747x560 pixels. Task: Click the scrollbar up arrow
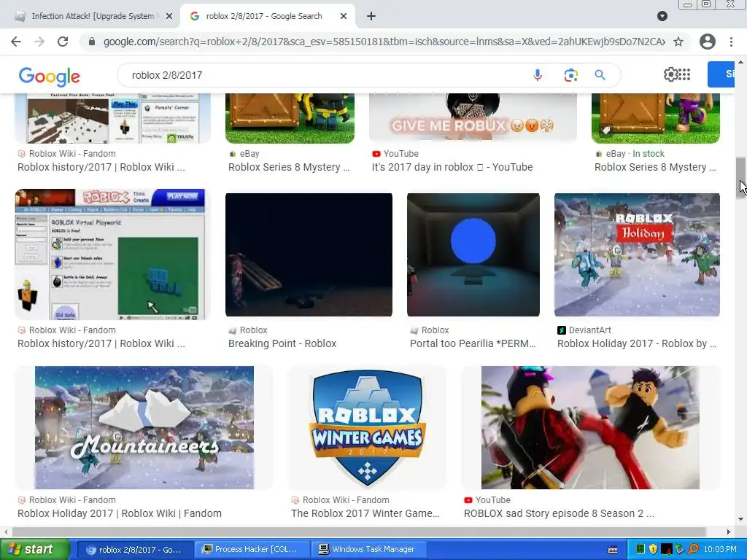point(741,62)
